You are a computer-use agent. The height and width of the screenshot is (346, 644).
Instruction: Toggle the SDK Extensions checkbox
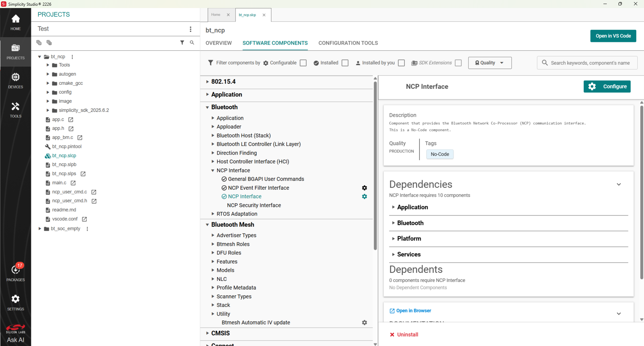pyautogui.click(x=459, y=63)
